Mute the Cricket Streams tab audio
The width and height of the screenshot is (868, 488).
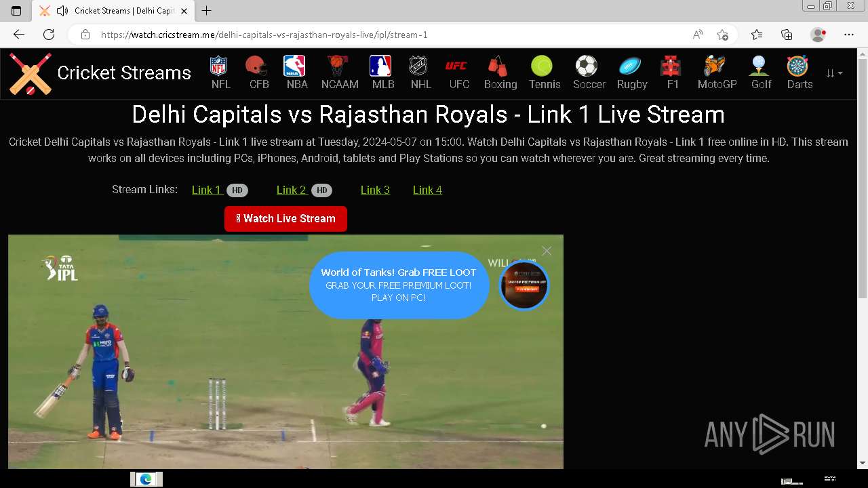point(62,11)
